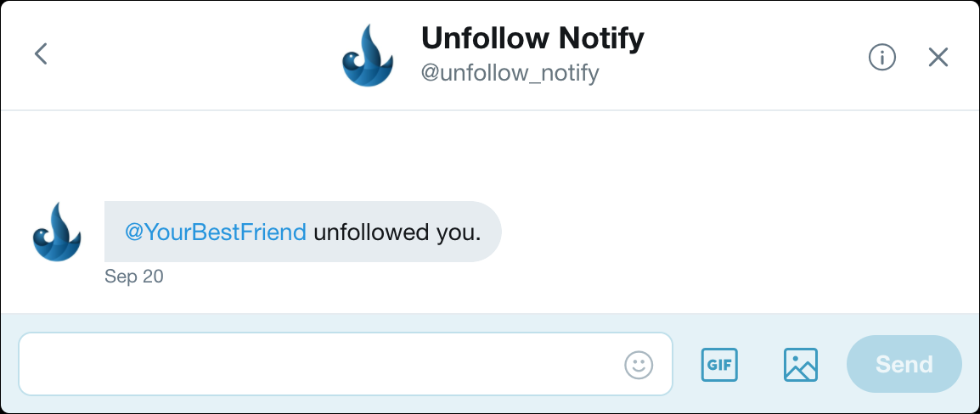This screenshot has height=414, width=980.
Task: Go back using the left arrow
Action: click(x=41, y=54)
